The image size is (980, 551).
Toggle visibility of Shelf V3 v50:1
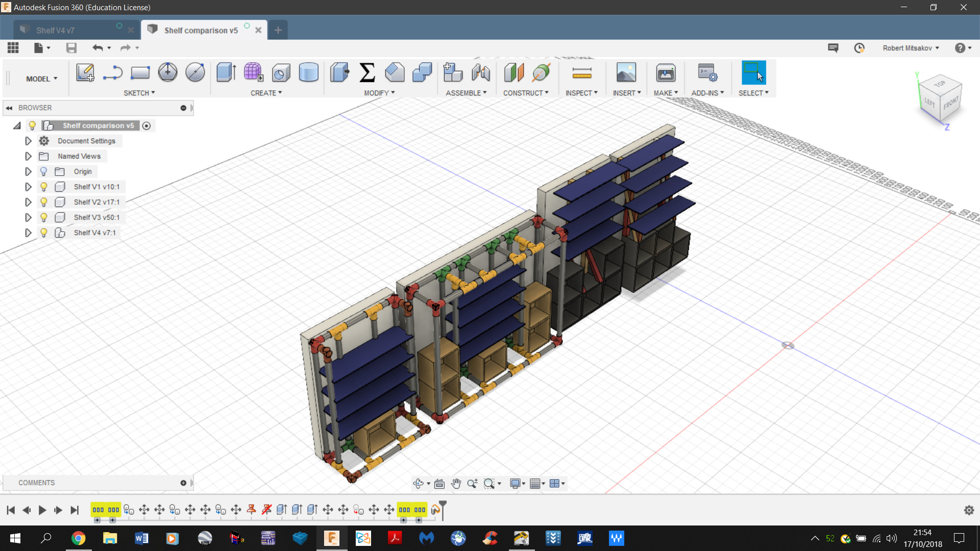tap(44, 217)
